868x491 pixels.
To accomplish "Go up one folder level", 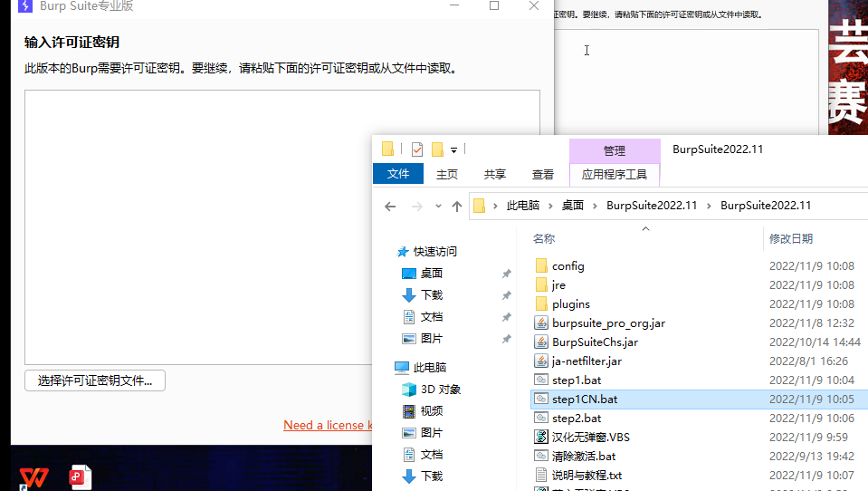I will click(457, 207).
